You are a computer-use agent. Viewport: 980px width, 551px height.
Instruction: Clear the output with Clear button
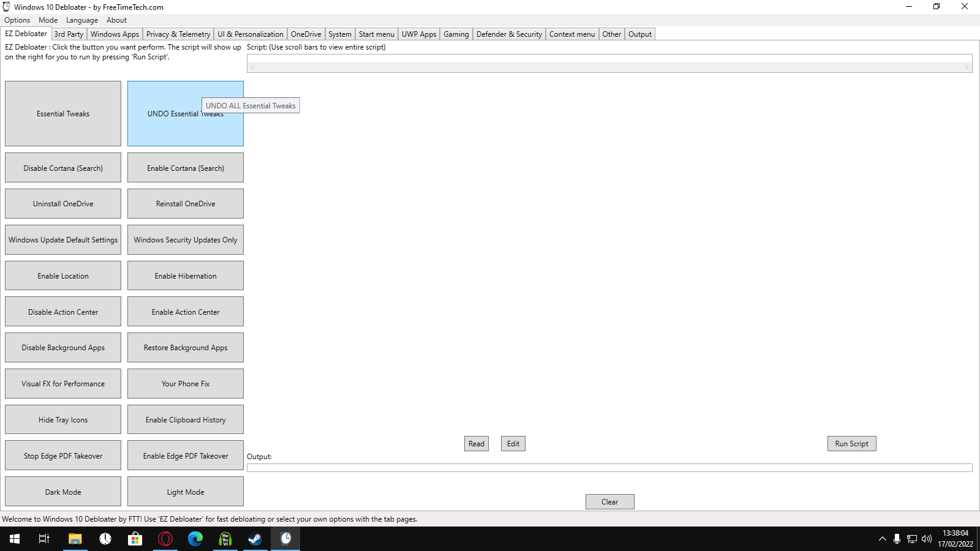tap(609, 501)
